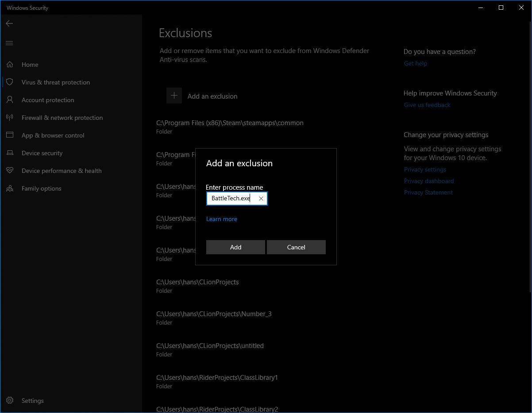Open the Learn more link
This screenshot has width=532, height=413.
[222, 219]
